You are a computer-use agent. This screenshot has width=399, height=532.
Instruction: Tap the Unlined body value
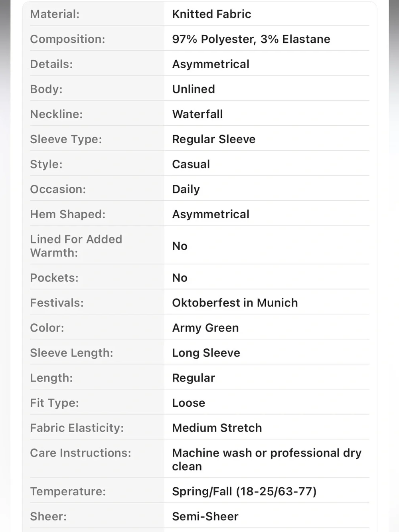pos(194,89)
